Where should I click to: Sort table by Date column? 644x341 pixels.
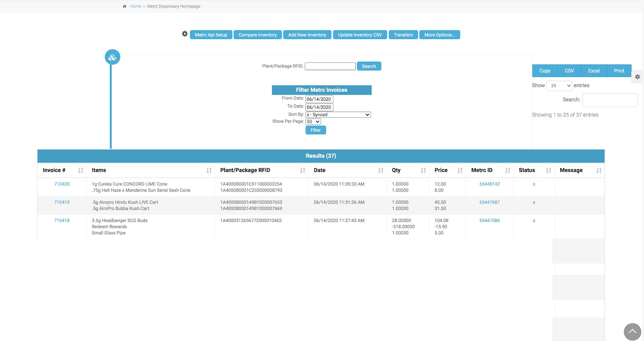[x=381, y=170]
